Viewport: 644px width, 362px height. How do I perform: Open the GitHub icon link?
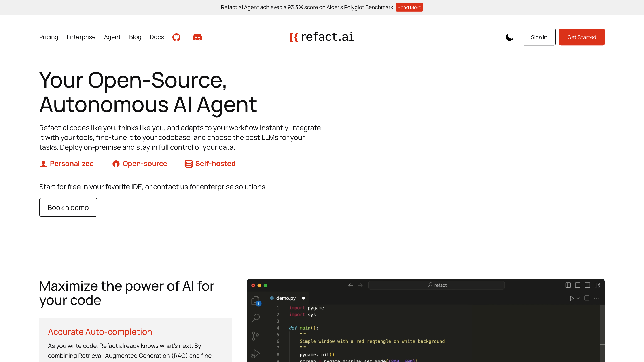tap(176, 37)
